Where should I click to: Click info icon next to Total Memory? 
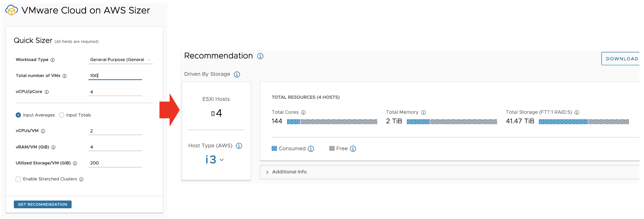tap(423, 113)
